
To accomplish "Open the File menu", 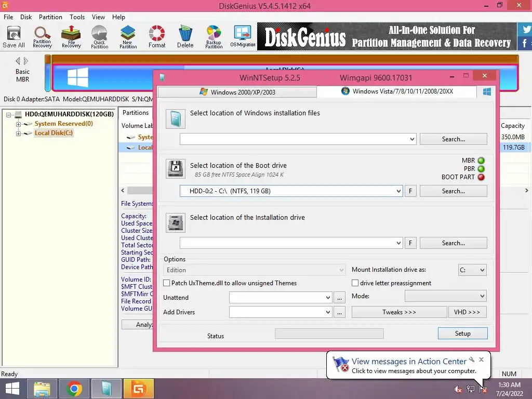I will pyautogui.click(x=8, y=17).
